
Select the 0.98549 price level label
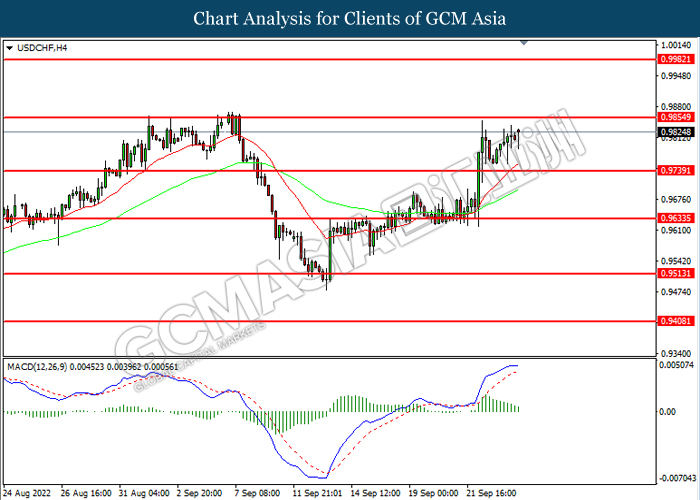pos(676,117)
